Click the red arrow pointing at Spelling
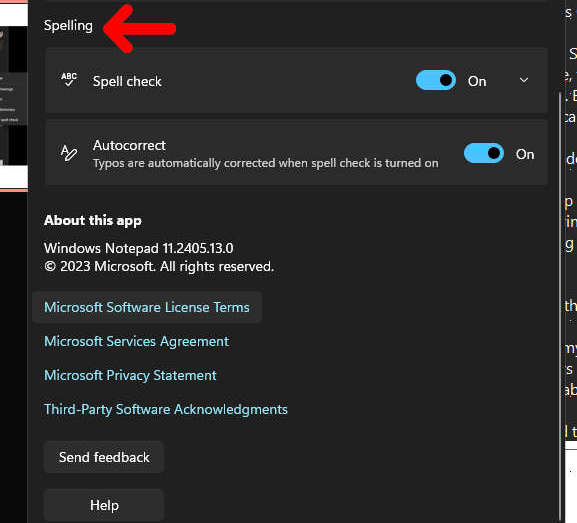This screenshot has height=523, width=577. [x=139, y=28]
